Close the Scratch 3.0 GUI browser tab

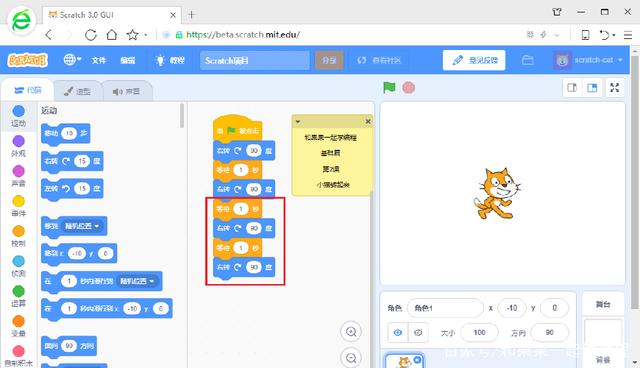[173, 15]
